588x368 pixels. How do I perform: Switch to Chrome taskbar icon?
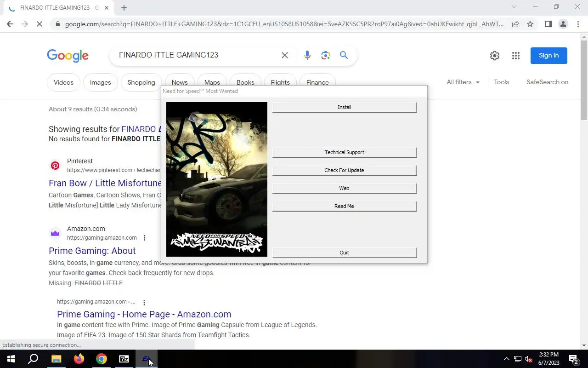[x=102, y=359]
